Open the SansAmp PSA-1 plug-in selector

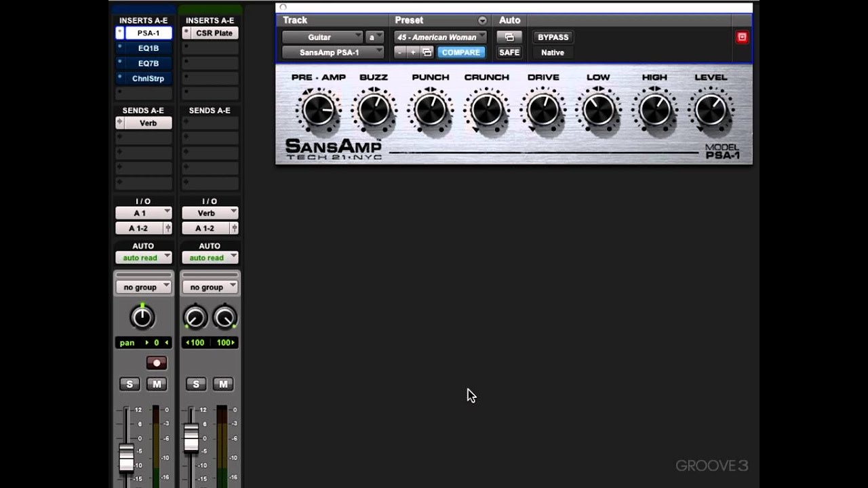tap(333, 52)
